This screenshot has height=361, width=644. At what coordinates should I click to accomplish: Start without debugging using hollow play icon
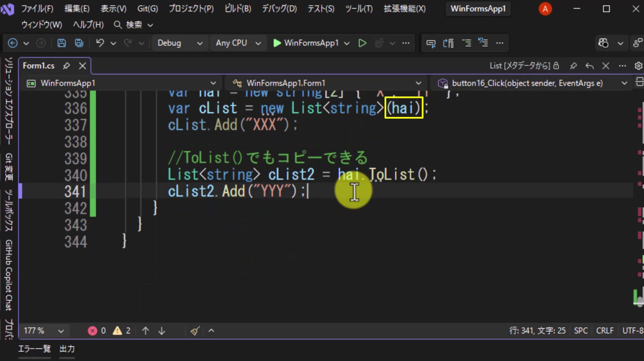[x=362, y=43]
